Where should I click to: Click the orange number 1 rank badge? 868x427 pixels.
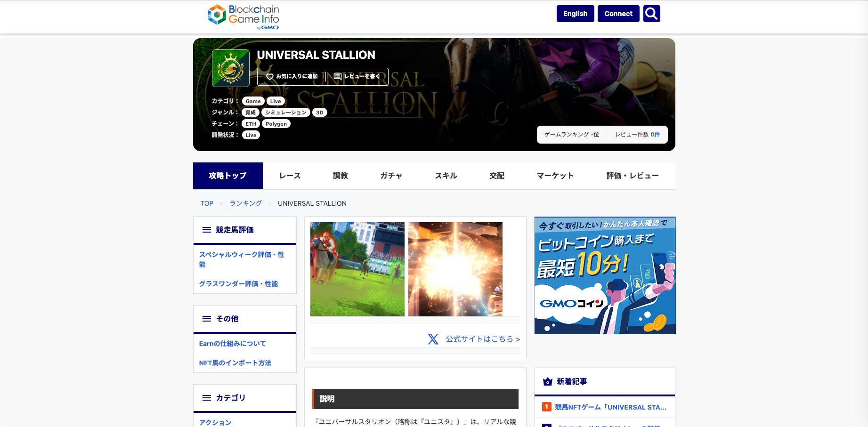pyautogui.click(x=547, y=407)
